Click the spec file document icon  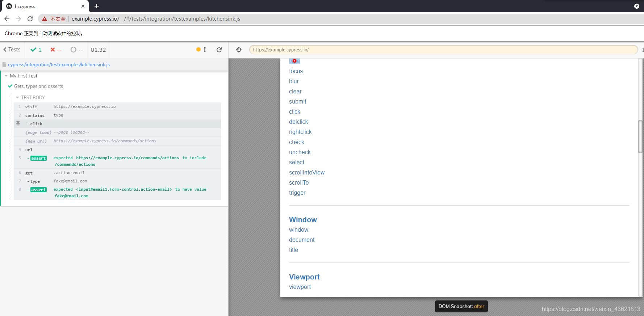(4, 64)
